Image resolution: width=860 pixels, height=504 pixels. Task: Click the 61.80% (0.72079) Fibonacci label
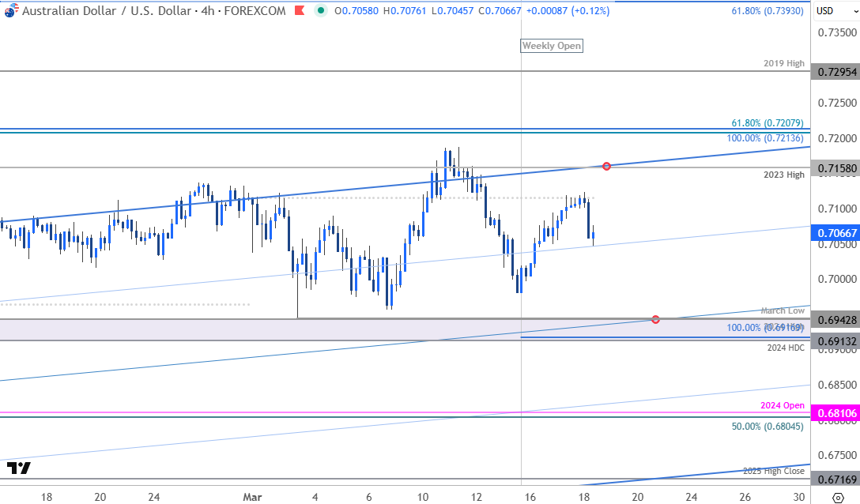[x=768, y=123]
